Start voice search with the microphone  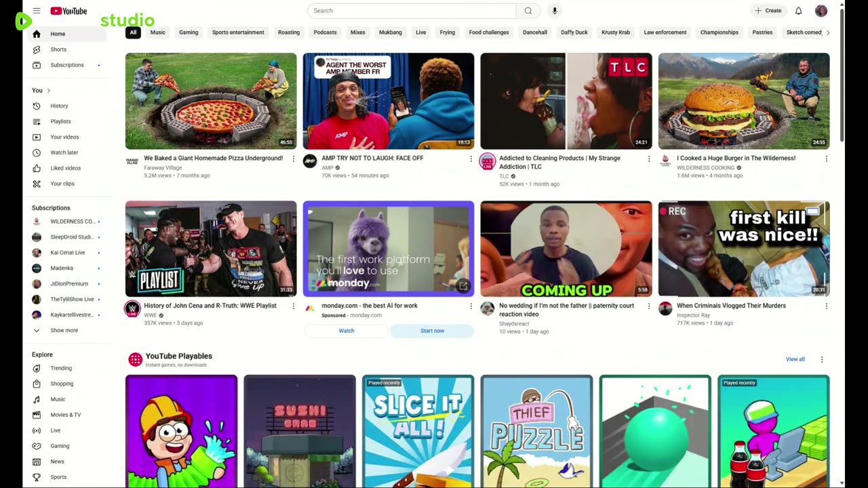(x=555, y=11)
